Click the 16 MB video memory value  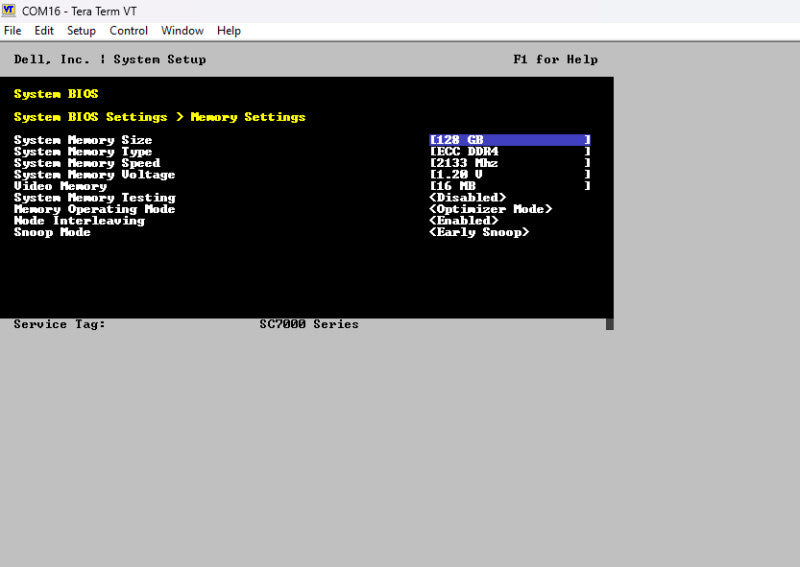click(x=510, y=186)
